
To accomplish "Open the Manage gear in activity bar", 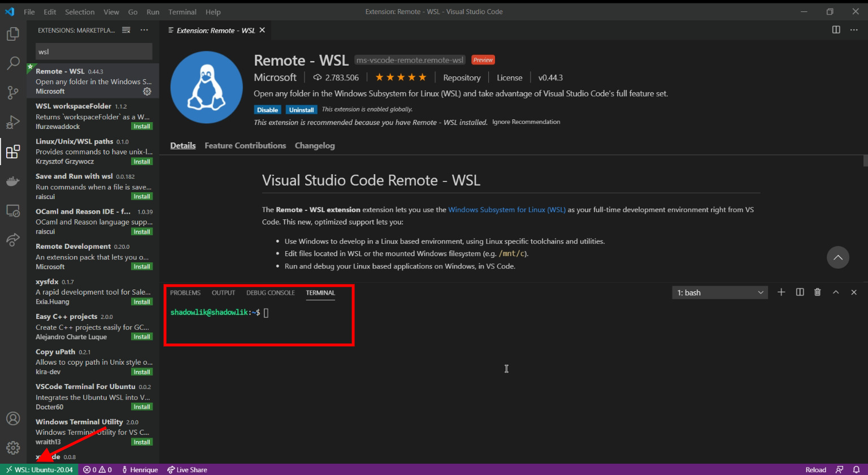I will (x=13, y=448).
